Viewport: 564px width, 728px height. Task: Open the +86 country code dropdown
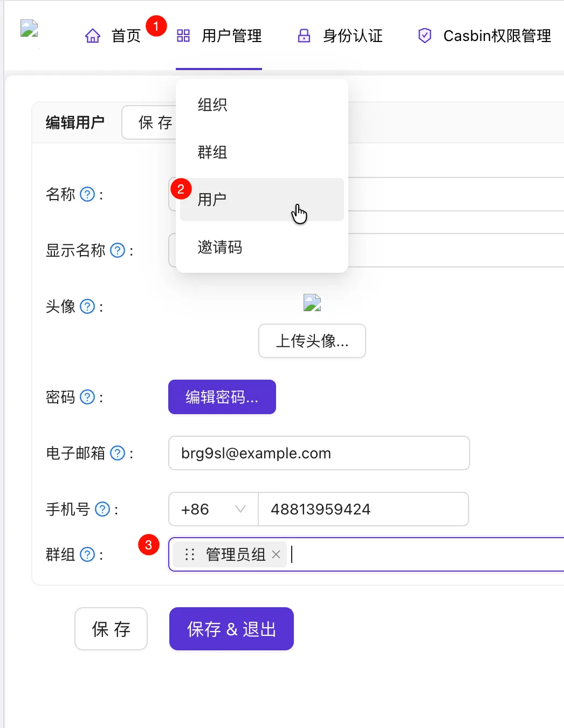click(214, 509)
